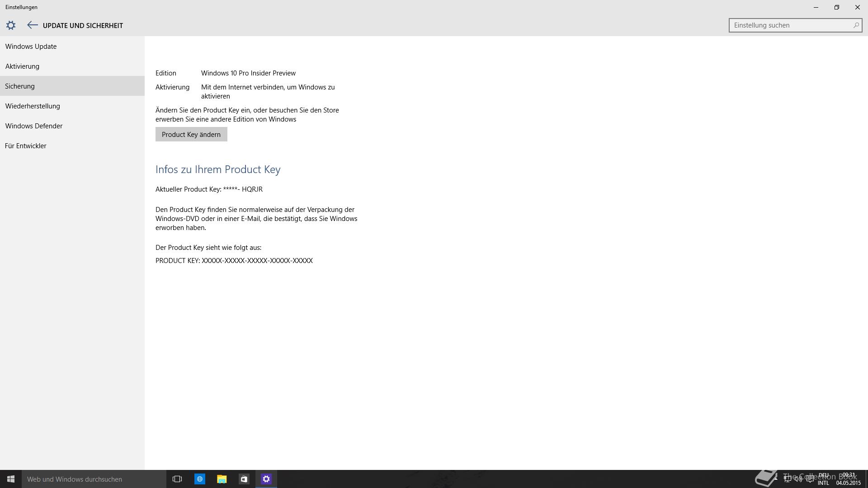
Task: Click the Aktueller Product Key HQRJR text
Action: tap(209, 189)
